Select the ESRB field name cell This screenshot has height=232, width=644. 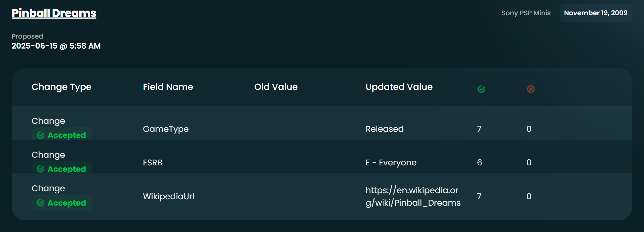pyautogui.click(x=152, y=163)
